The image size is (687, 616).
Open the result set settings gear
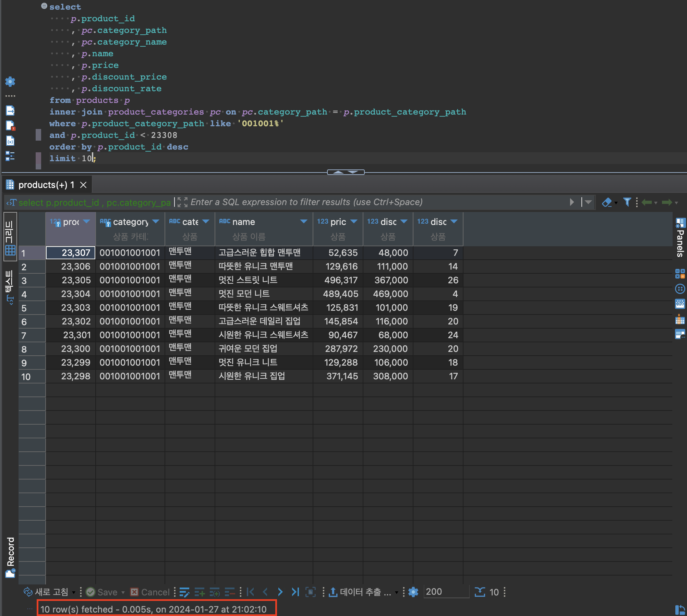[413, 592]
